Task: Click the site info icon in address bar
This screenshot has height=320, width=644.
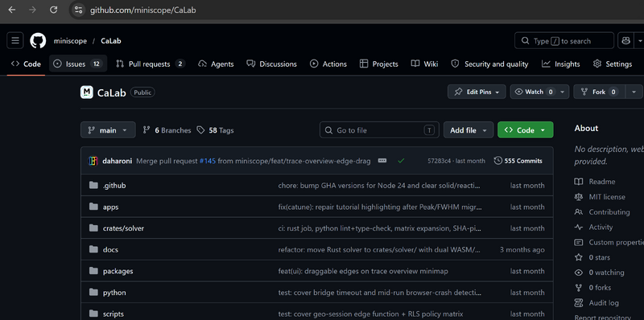Action: point(78,10)
